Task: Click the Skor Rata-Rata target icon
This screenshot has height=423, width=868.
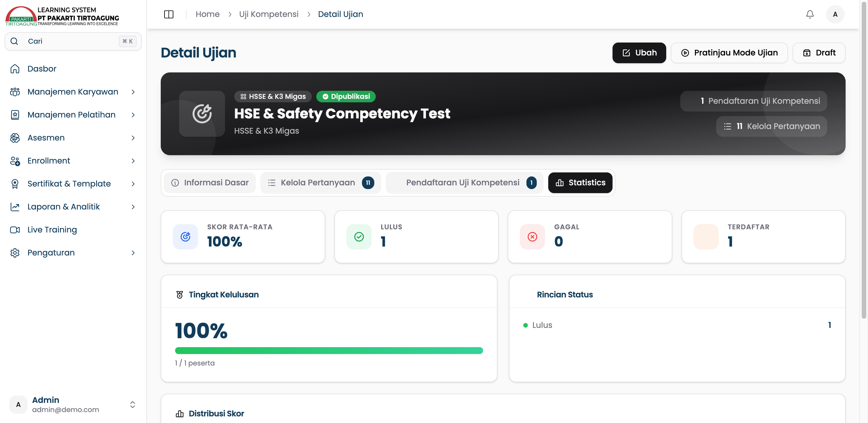Action: [185, 237]
